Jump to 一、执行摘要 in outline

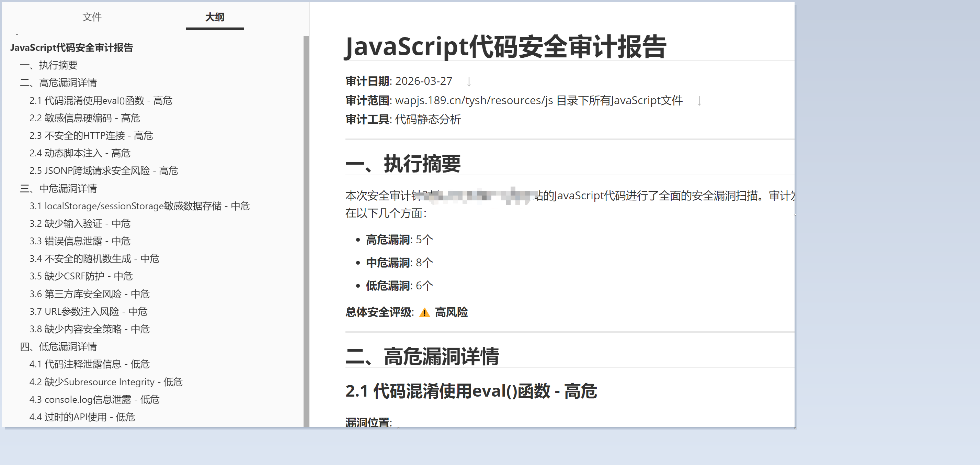coord(49,65)
